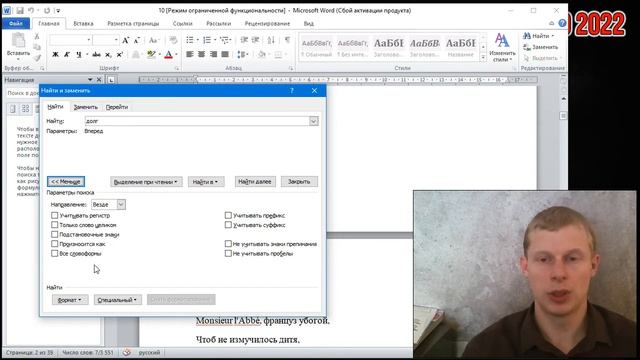
Task: Open the 'Файл' ribbon tab
Action: tap(16, 24)
